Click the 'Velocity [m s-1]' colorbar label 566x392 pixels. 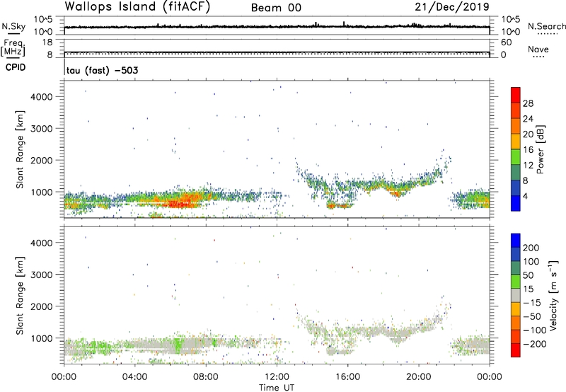pyautogui.click(x=553, y=295)
